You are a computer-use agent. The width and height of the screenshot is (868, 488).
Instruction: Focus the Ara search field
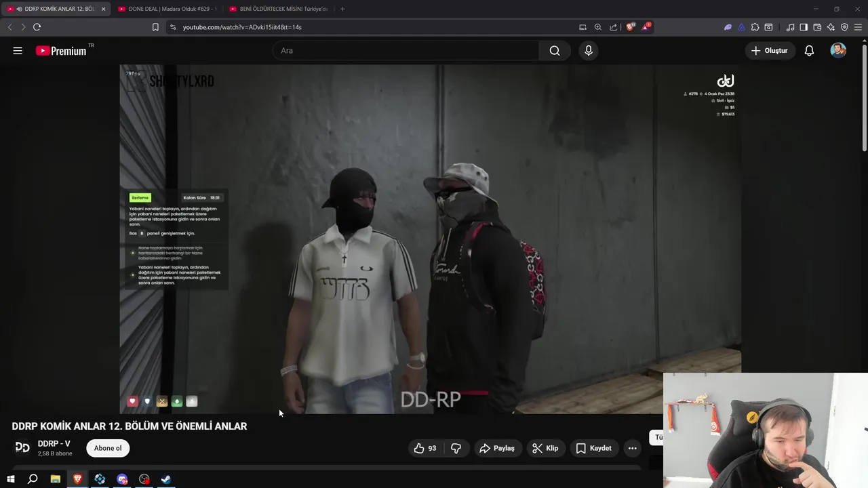click(x=406, y=51)
